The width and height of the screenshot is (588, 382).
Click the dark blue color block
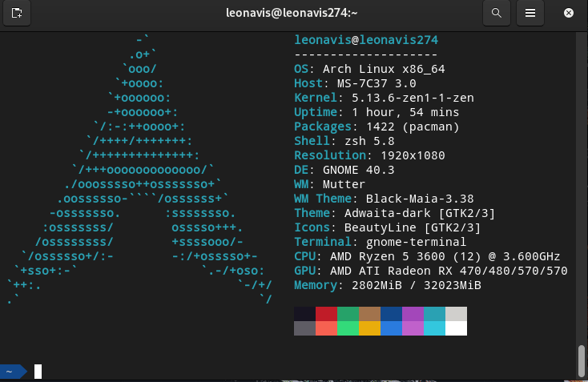coord(392,314)
